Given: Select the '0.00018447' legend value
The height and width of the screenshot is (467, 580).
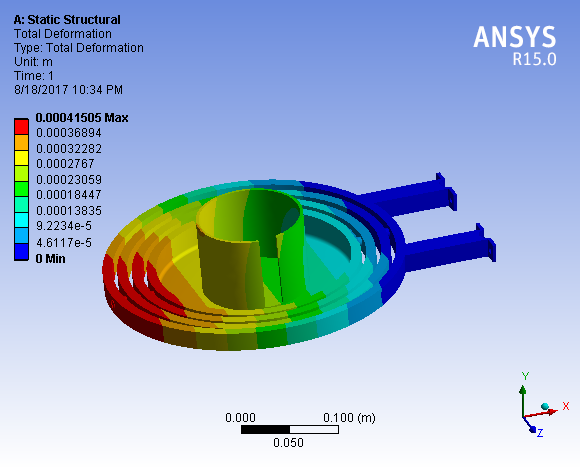Looking at the screenshot, I should [69, 195].
